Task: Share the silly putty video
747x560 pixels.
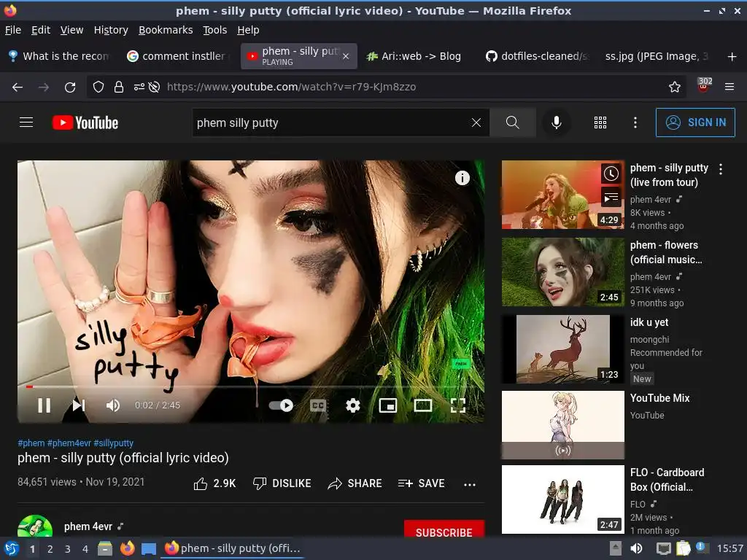Action: click(x=355, y=484)
